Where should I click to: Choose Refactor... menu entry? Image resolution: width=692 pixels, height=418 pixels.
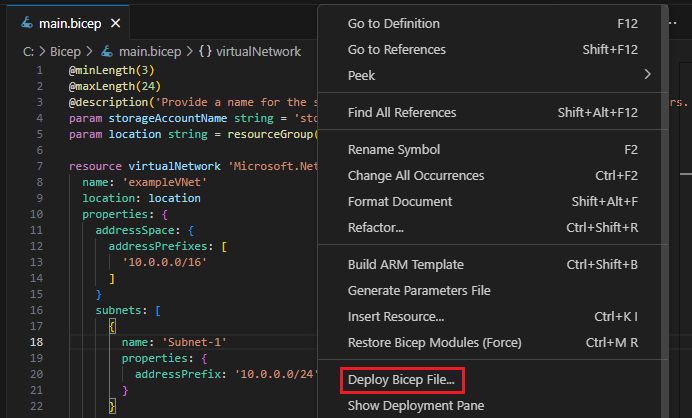point(493,228)
